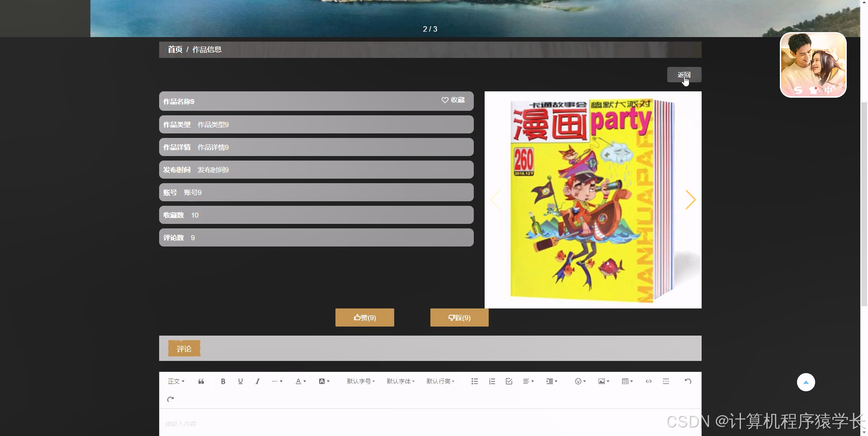Viewport: 868px width, 436px height.
Task: Open the indent options dropdown
Action: pos(552,381)
